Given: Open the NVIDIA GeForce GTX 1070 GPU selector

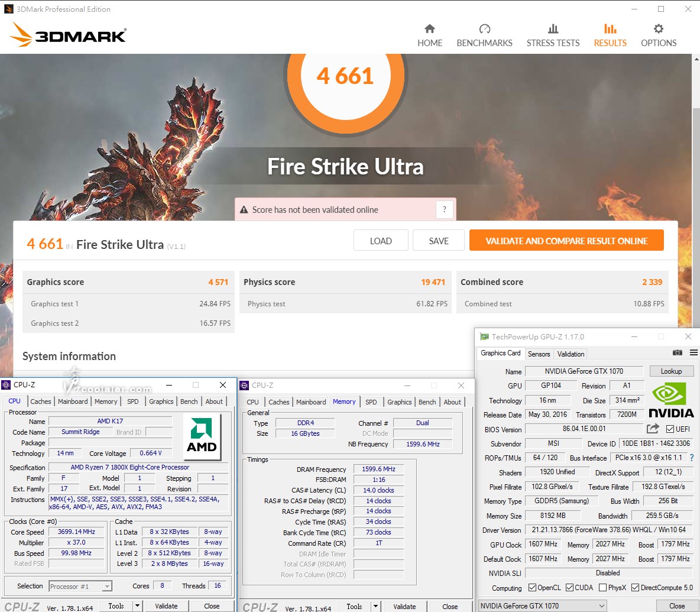Looking at the screenshot, I should [x=542, y=605].
